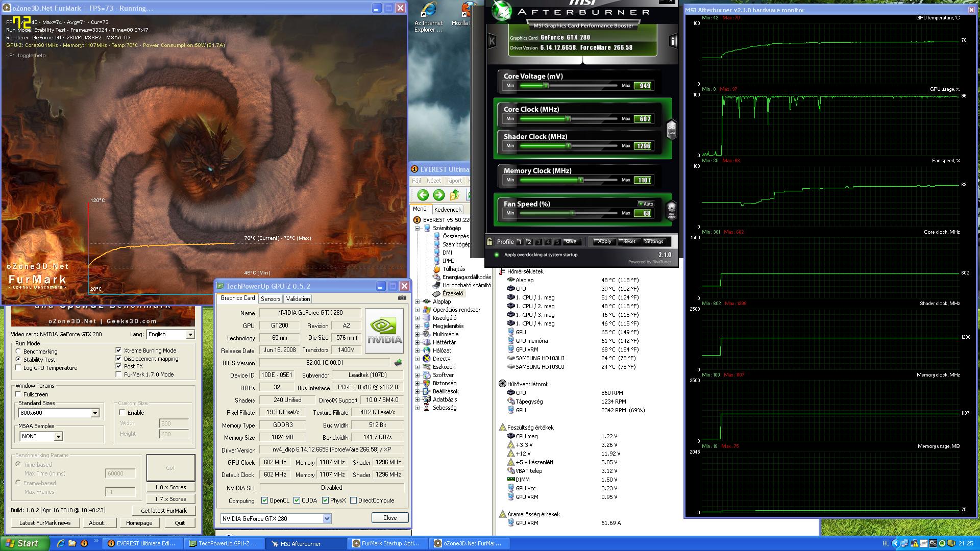
Task: Click the Kombustor K icon in Afterburner
Action: tap(492, 41)
